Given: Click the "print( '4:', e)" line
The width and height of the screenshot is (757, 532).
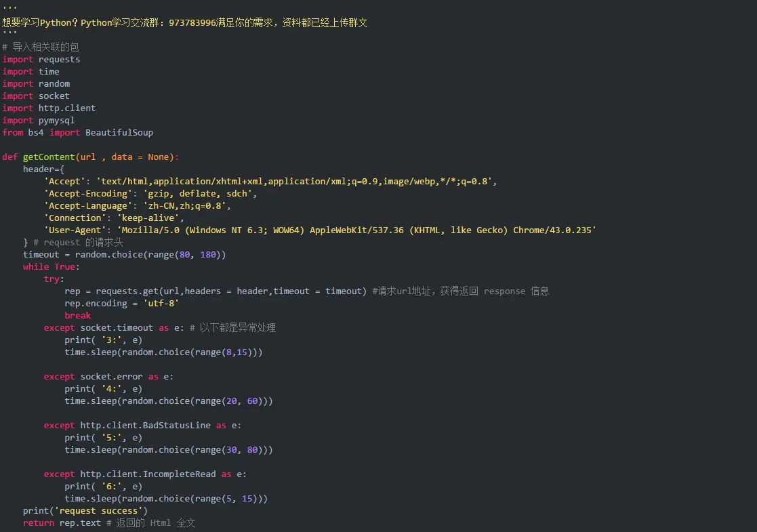Looking at the screenshot, I should 103,388.
